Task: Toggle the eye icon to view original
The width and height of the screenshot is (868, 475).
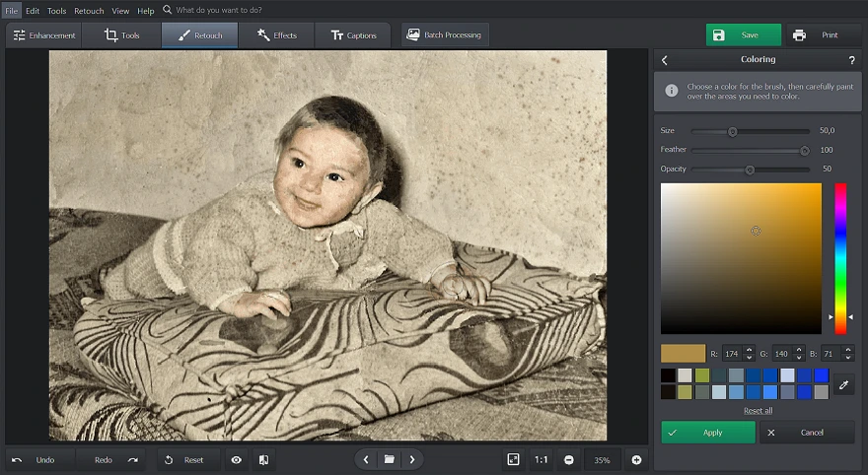Action: tap(237, 460)
